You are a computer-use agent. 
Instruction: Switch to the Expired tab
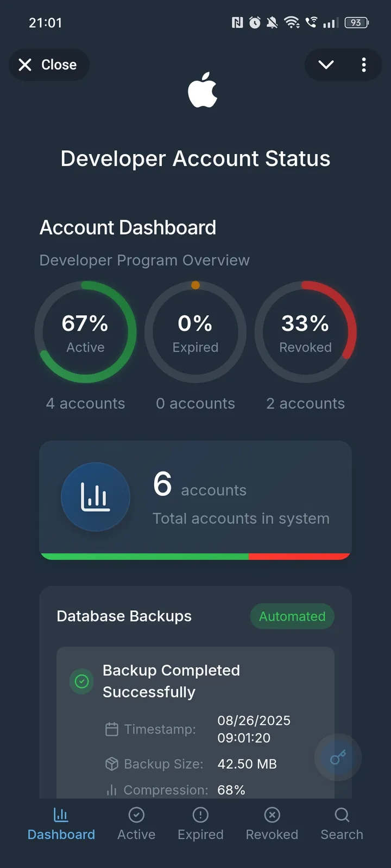coord(200,824)
